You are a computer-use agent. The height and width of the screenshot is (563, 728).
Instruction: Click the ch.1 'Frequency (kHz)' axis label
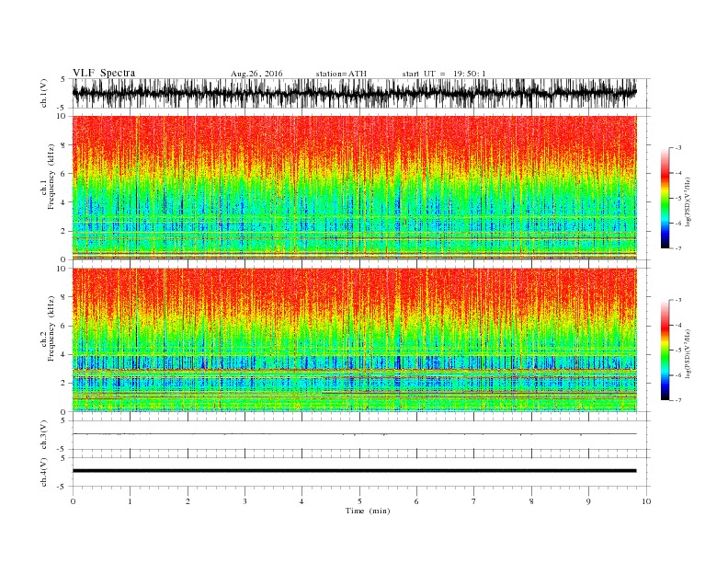point(51,177)
